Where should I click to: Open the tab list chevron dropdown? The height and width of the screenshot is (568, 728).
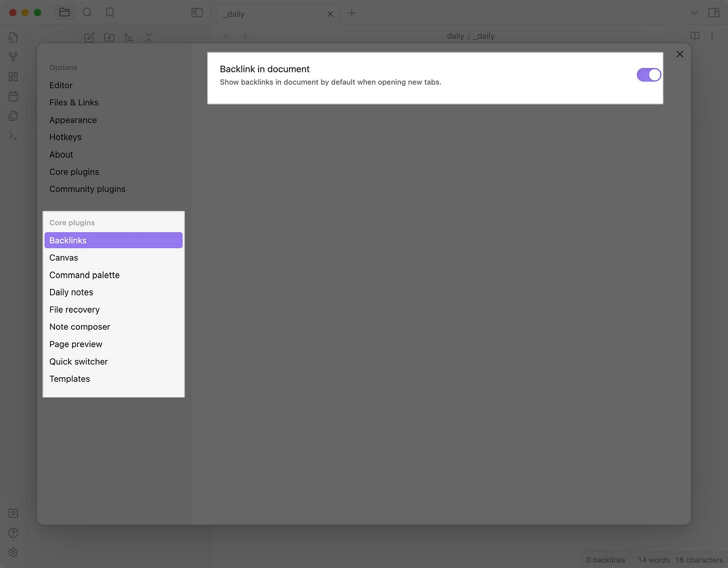pos(694,12)
